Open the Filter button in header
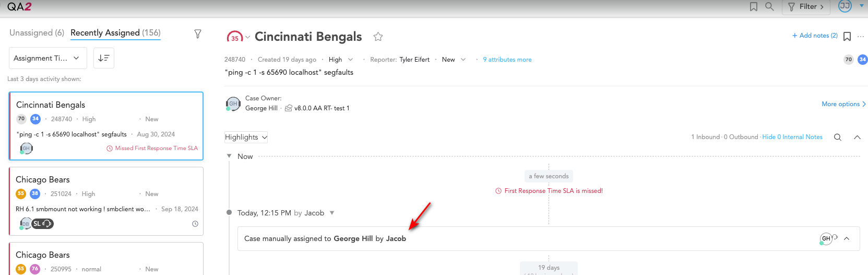 point(806,7)
